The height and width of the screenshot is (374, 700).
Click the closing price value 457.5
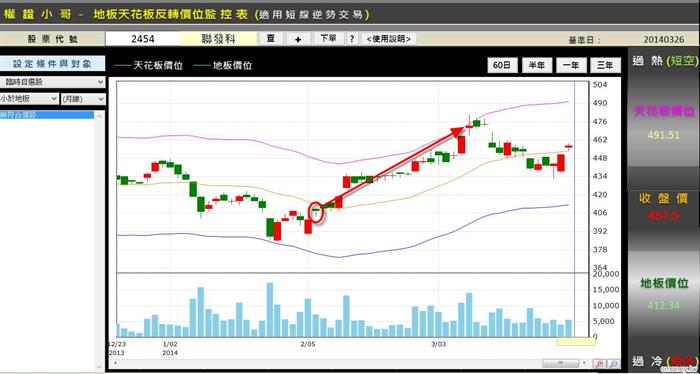click(x=663, y=216)
